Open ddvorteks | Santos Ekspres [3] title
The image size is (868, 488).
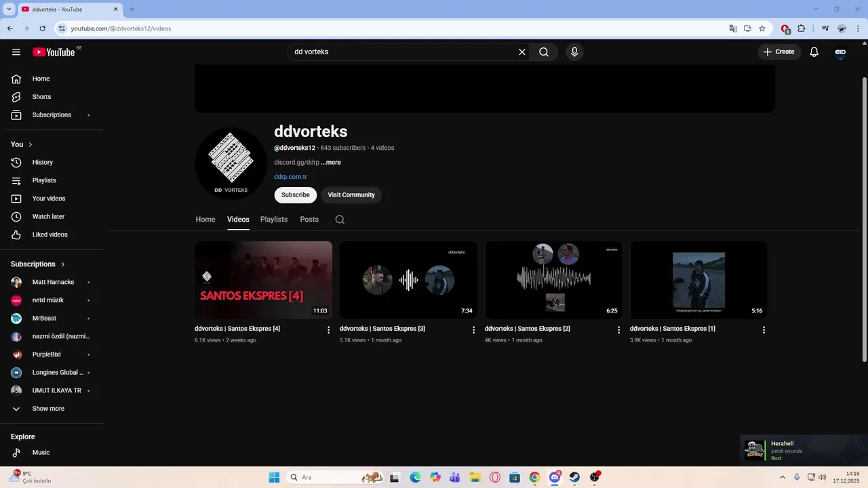[382, 329]
